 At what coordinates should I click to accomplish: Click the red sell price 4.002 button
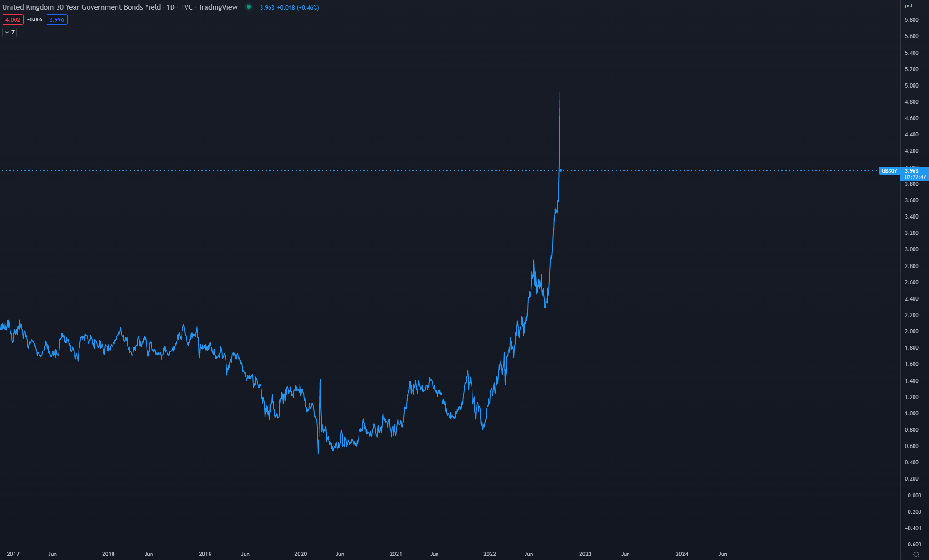[x=13, y=19]
